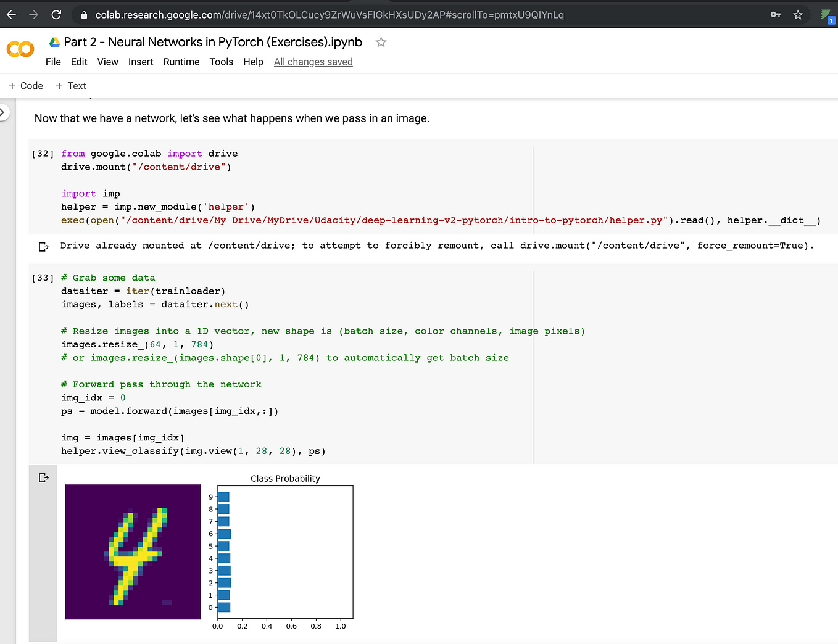Screen dimensions: 838x644
Task: Open the Runtime menu
Action: click(x=181, y=62)
